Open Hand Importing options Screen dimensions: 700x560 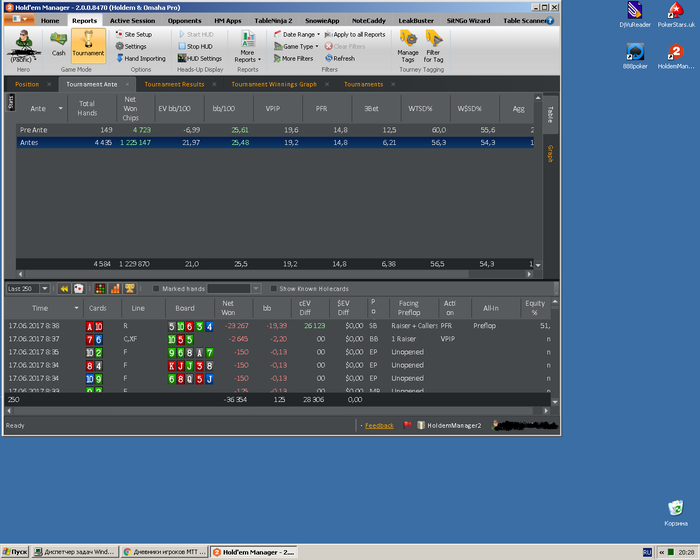(x=141, y=59)
